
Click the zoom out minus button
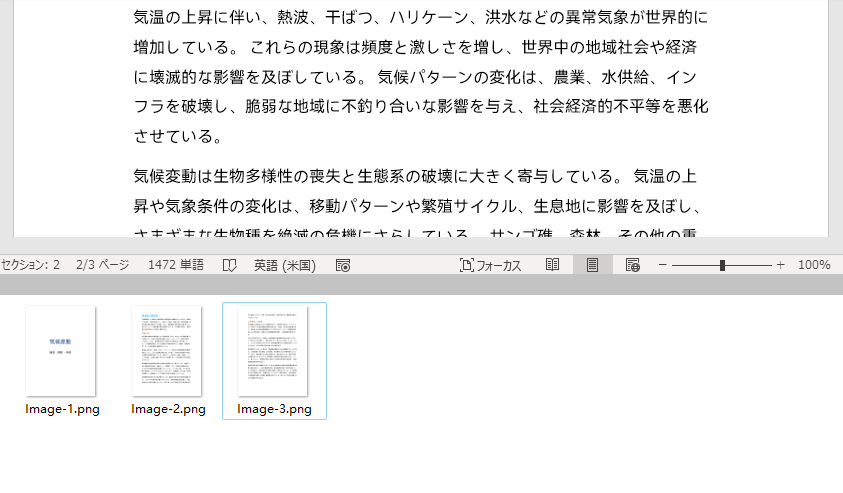(x=662, y=265)
